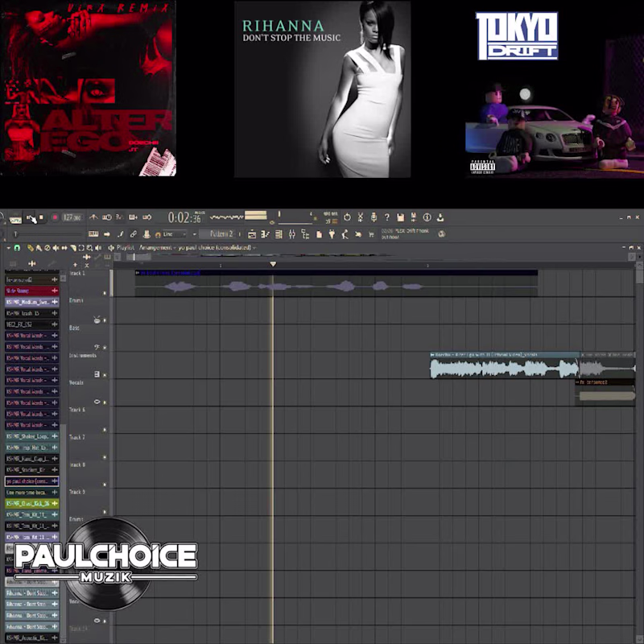Click the lips icon on the Vocals track
The width and height of the screenshot is (644, 644).
tap(97, 402)
